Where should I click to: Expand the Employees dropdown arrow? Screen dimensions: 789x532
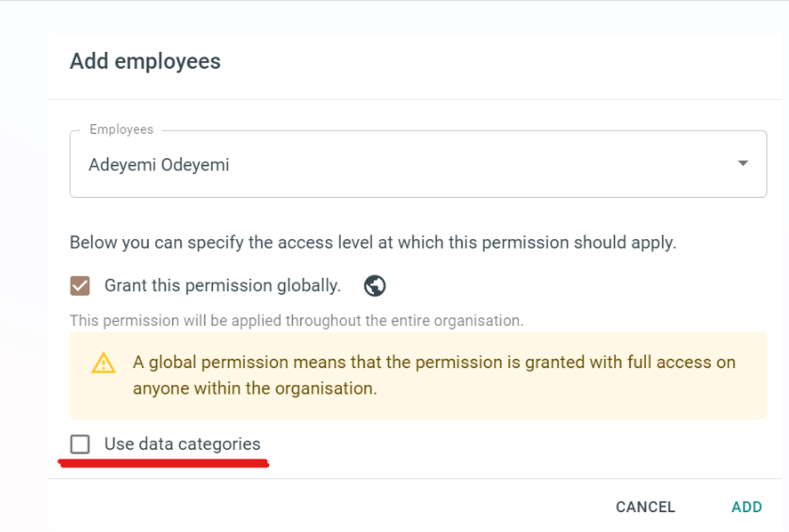pyautogui.click(x=743, y=163)
